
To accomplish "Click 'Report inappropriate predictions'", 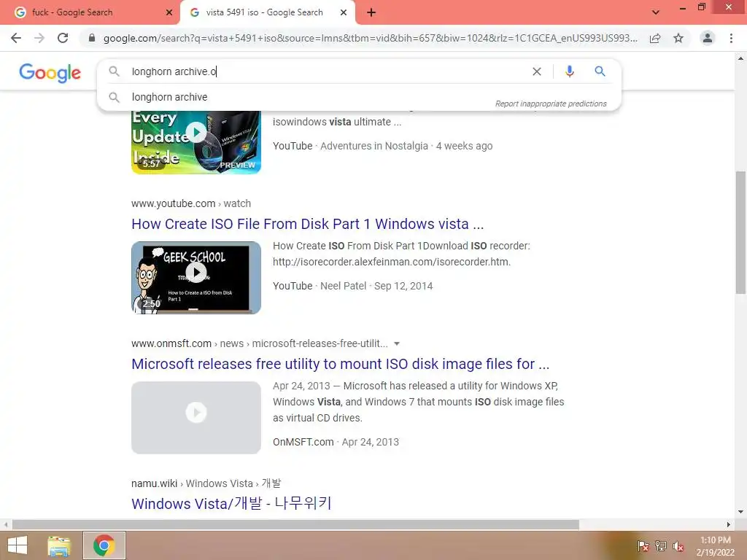I will point(551,104).
